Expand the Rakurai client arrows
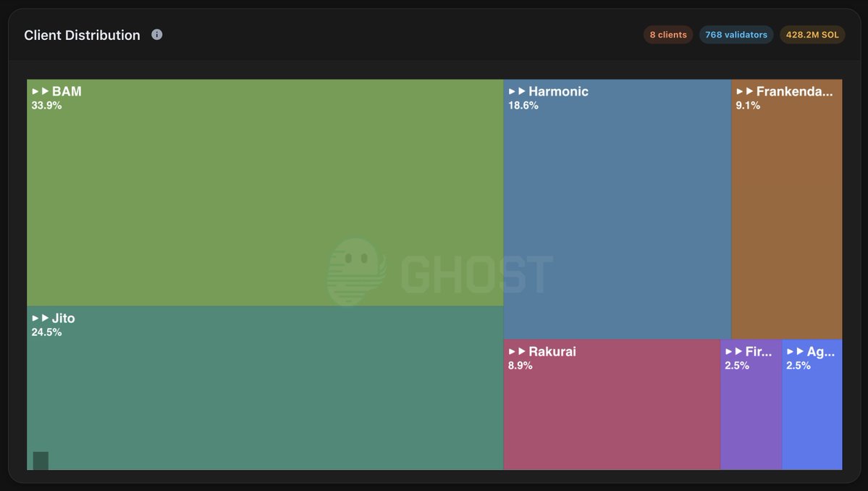The image size is (868, 491). click(517, 351)
